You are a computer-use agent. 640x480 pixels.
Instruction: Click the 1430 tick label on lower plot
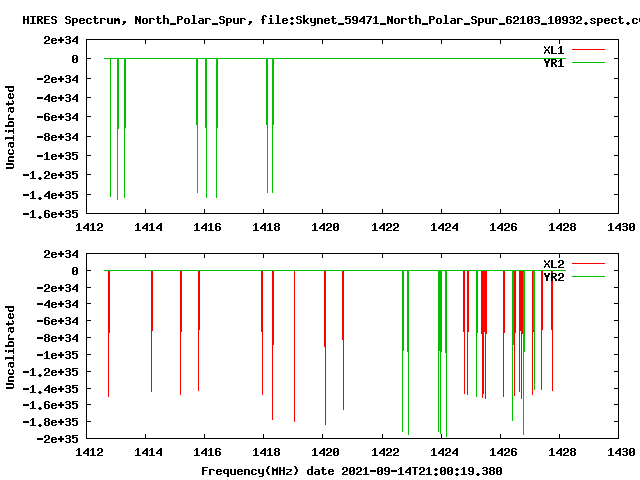pos(621,452)
